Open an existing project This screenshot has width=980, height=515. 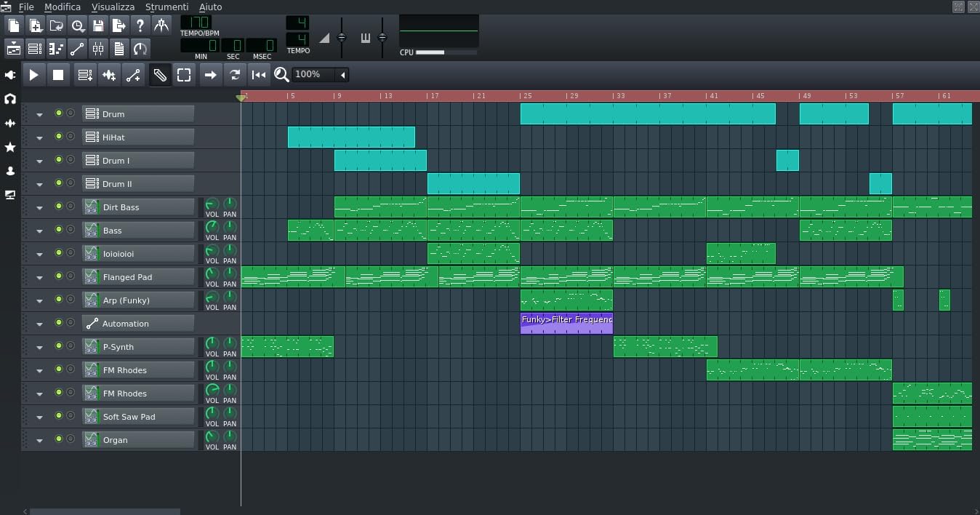click(x=56, y=25)
